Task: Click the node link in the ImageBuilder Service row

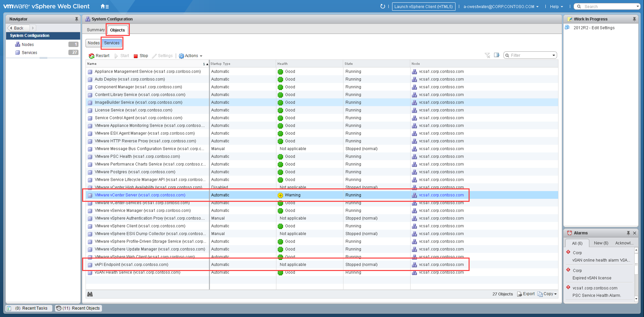Action: tap(441, 102)
